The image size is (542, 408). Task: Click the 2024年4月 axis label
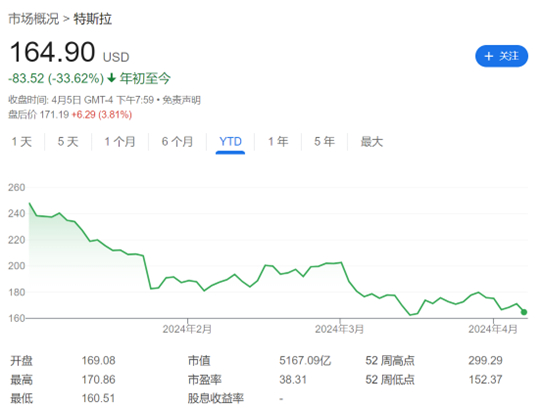(x=493, y=329)
